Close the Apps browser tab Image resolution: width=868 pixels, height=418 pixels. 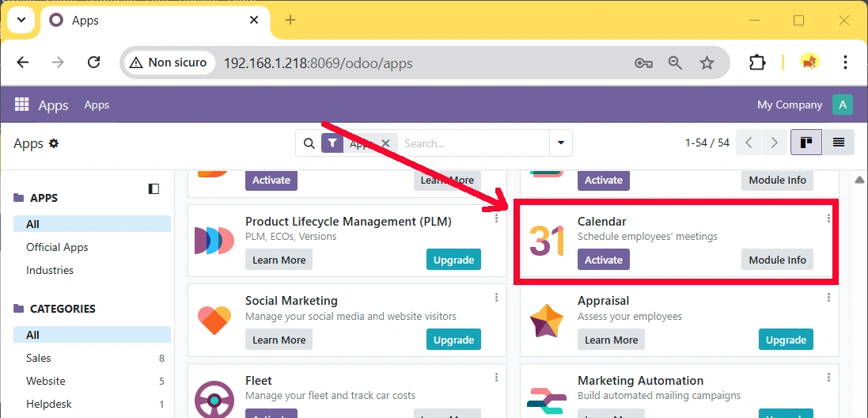pyautogui.click(x=254, y=21)
